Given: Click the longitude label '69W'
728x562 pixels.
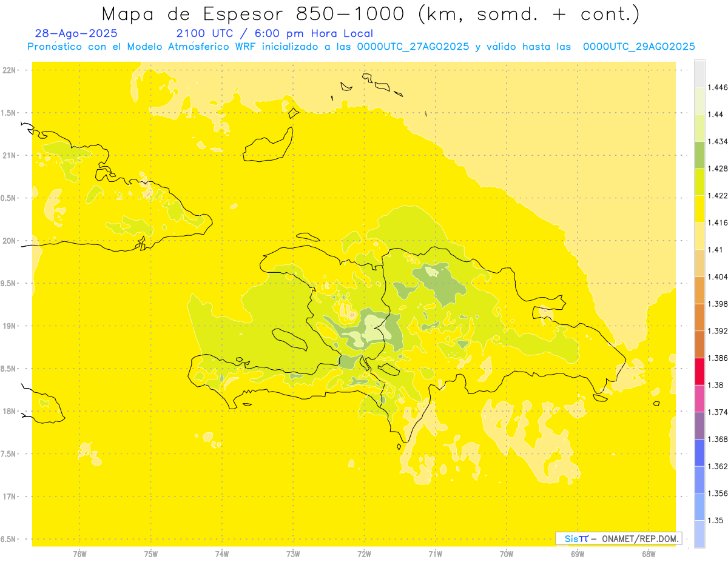Looking at the screenshot, I should 577,554.
